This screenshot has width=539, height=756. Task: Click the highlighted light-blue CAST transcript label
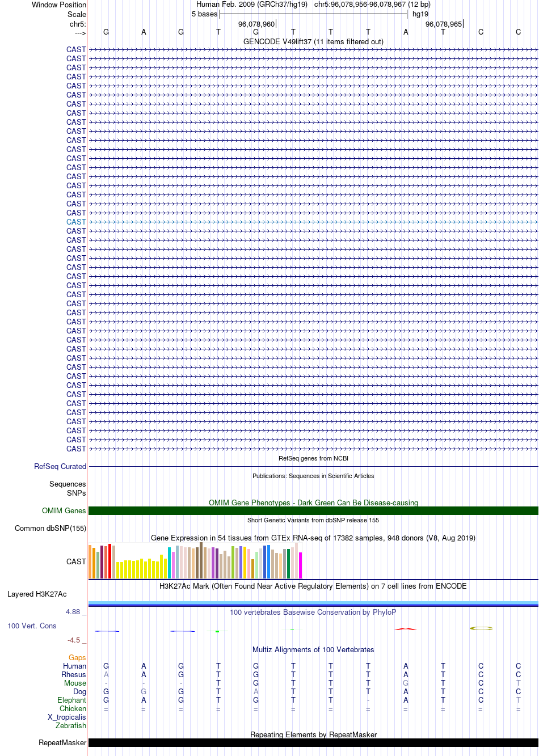pos(76,222)
